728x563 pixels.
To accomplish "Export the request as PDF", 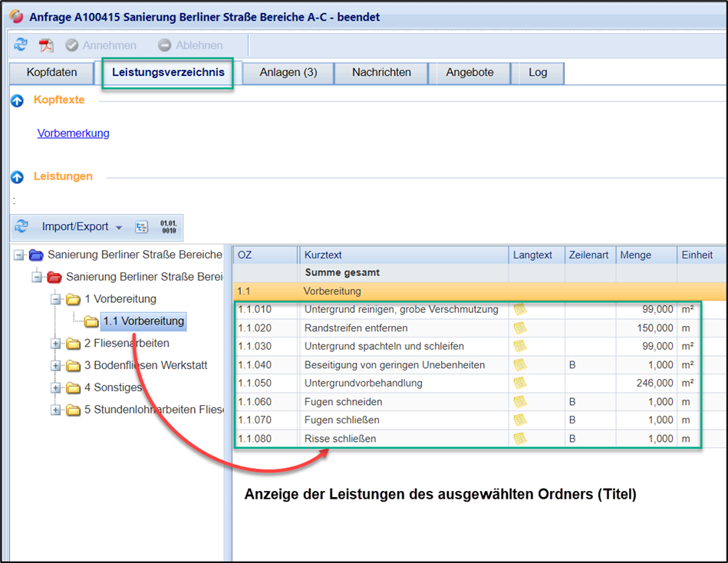I will click(47, 45).
